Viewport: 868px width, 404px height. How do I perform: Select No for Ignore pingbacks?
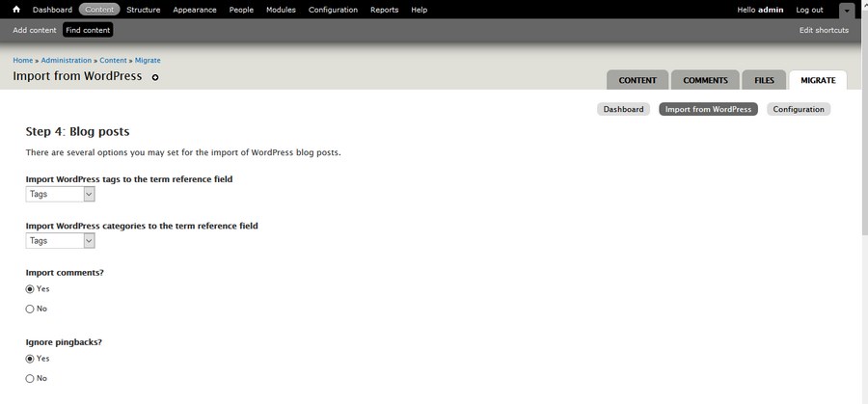pos(30,379)
